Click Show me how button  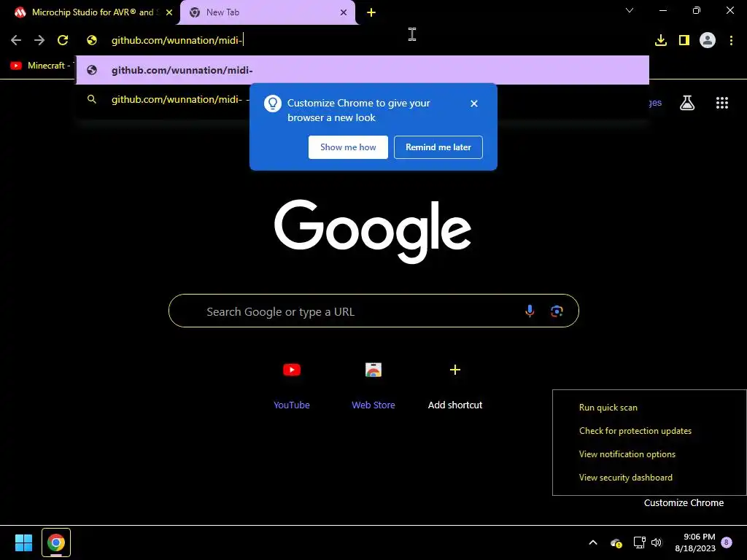click(348, 147)
